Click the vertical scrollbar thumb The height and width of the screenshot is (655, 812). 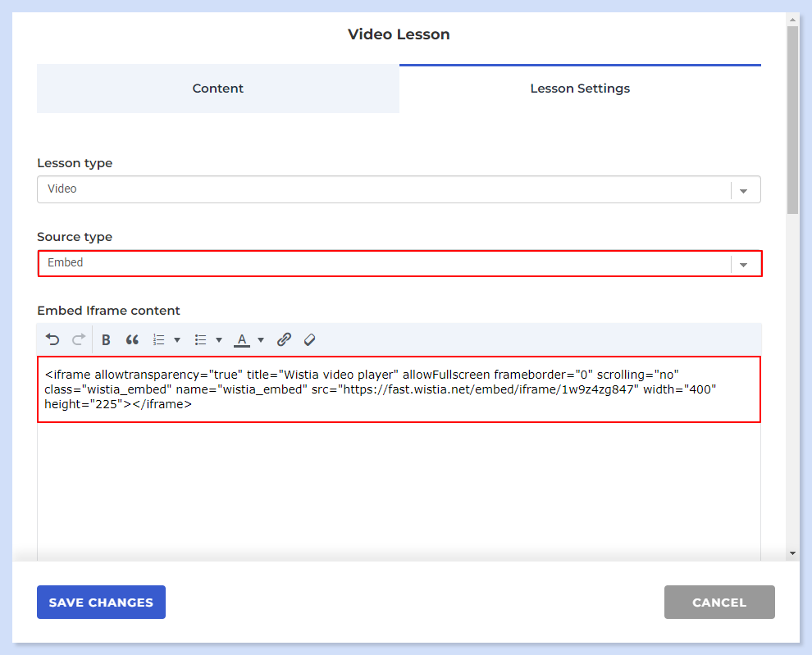(792, 120)
